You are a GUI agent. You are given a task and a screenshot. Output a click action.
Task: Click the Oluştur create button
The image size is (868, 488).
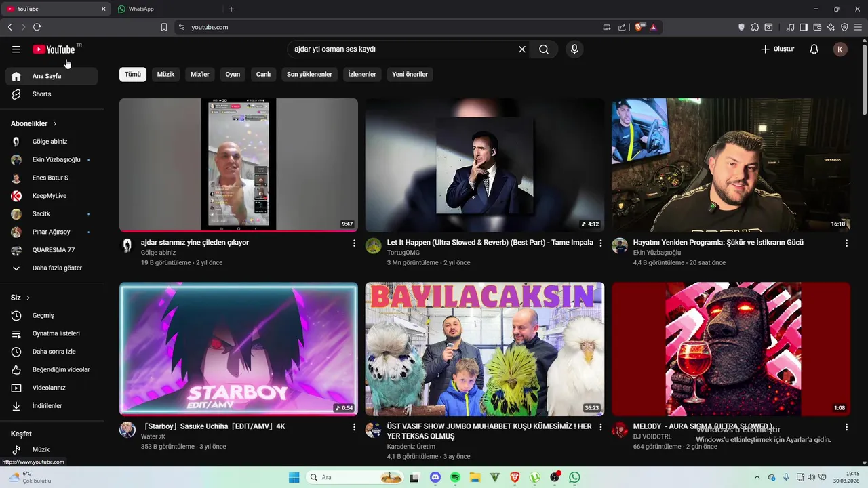tap(777, 49)
